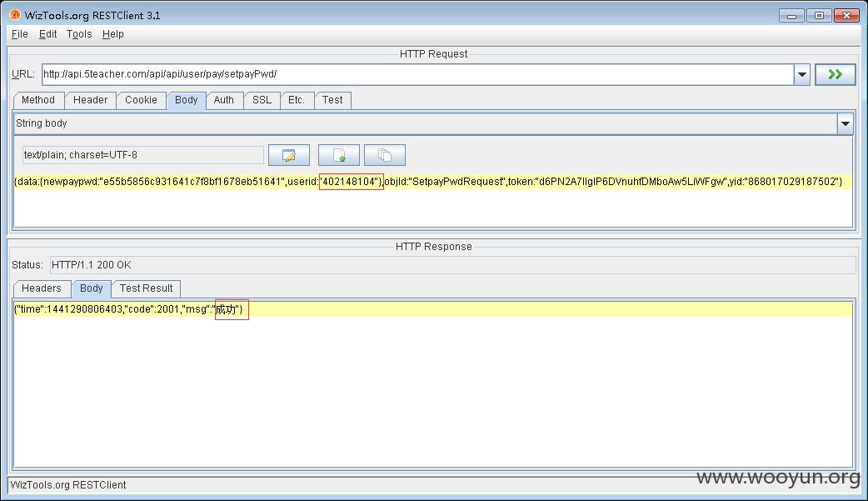868x501 pixels.
Task: Expand the URL history dropdown arrow
Action: [x=801, y=74]
